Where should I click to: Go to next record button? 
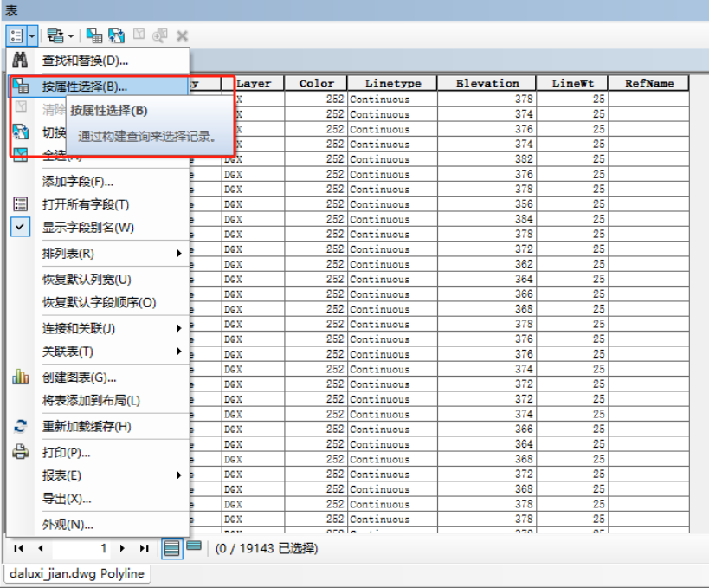(122, 548)
